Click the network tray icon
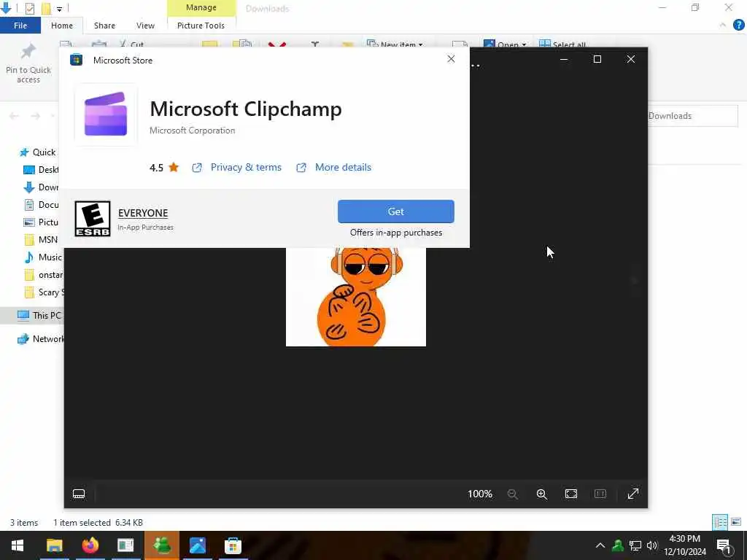747x560 pixels. click(635, 545)
